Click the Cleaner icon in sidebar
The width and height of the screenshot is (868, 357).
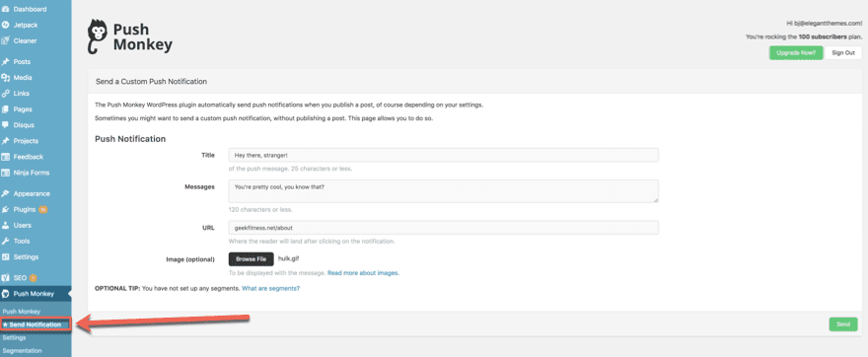6,40
